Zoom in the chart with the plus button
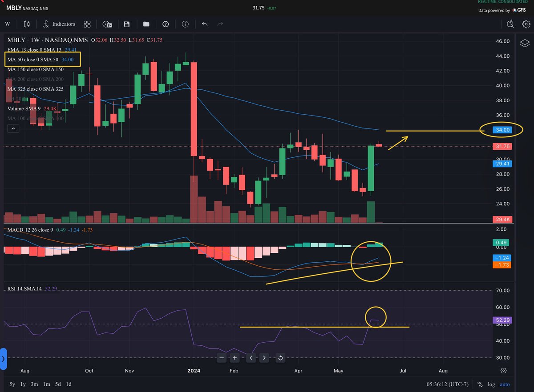 click(235, 358)
